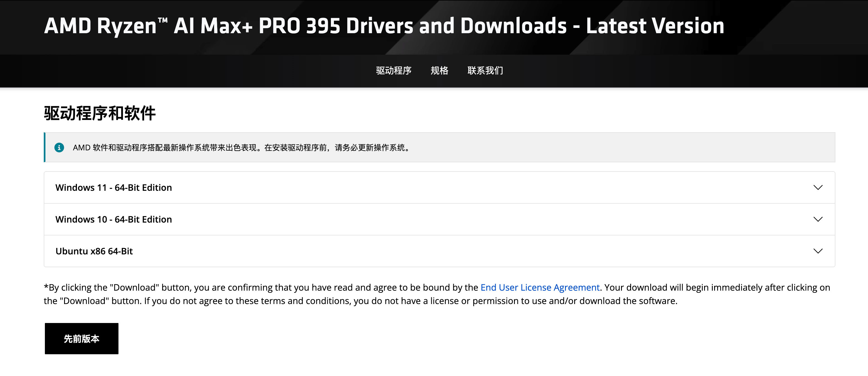Open the Windows 11 - 64-Bit Edition section
868x376 pixels.
[113, 187]
